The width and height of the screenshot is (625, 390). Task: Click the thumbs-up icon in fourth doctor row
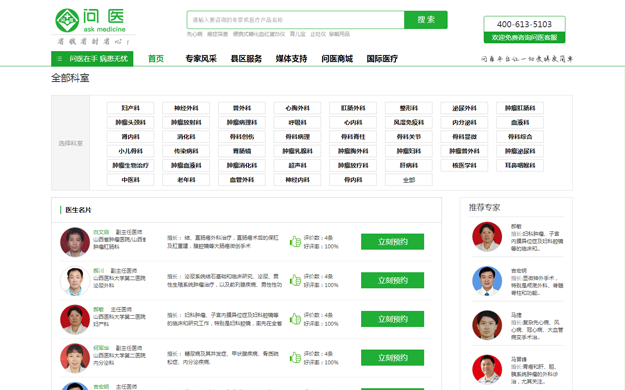[x=295, y=357]
